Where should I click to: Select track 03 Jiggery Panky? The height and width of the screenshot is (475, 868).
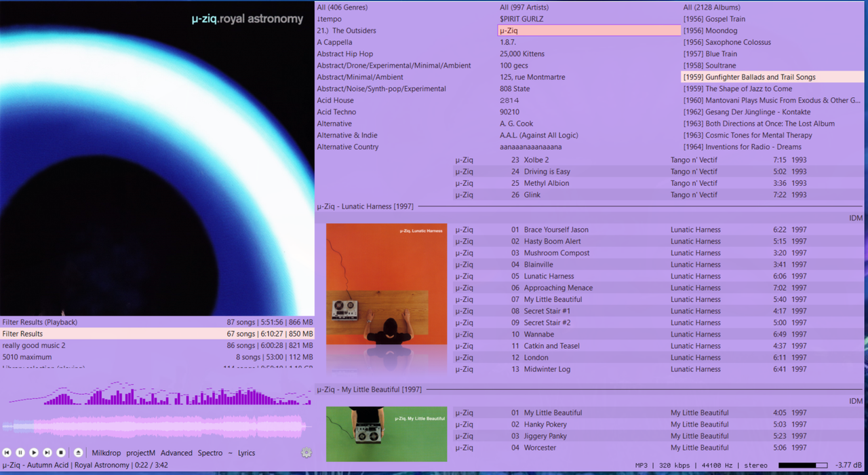click(x=658, y=436)
